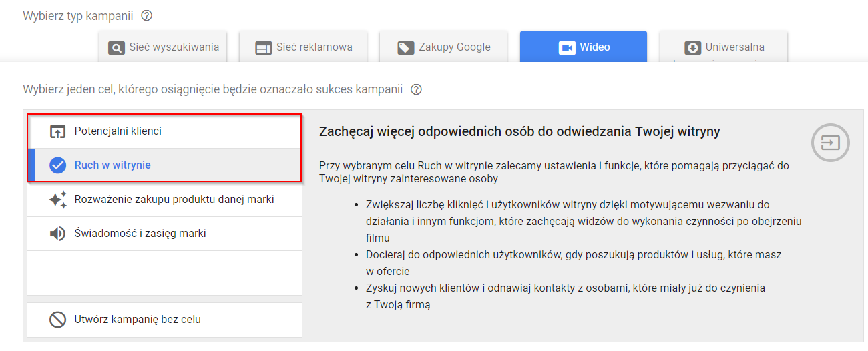Select Świadomość i zasięg marki goal

(164, 234)
